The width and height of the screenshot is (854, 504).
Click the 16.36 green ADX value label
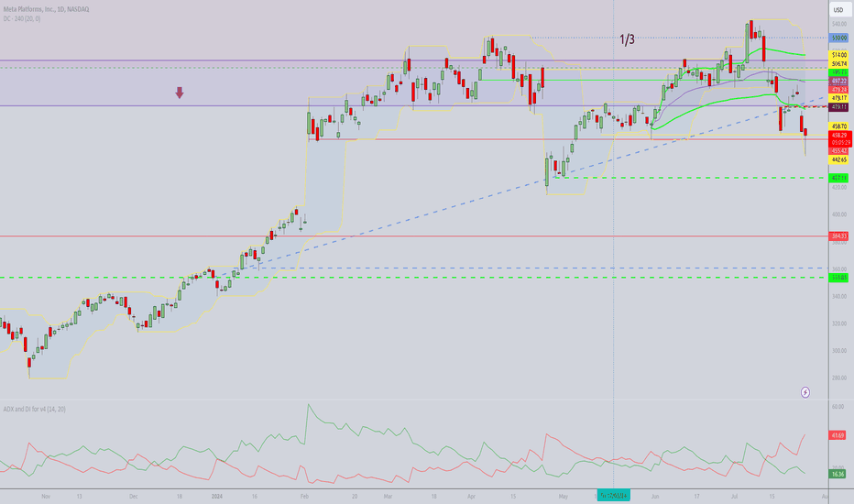point(838,474)
